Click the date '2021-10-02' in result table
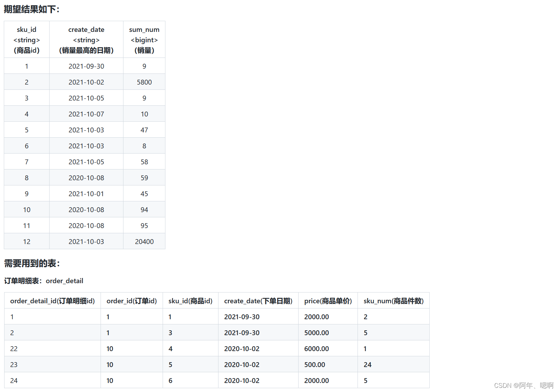The image size is (559, 392). click(x=86, y=82)
